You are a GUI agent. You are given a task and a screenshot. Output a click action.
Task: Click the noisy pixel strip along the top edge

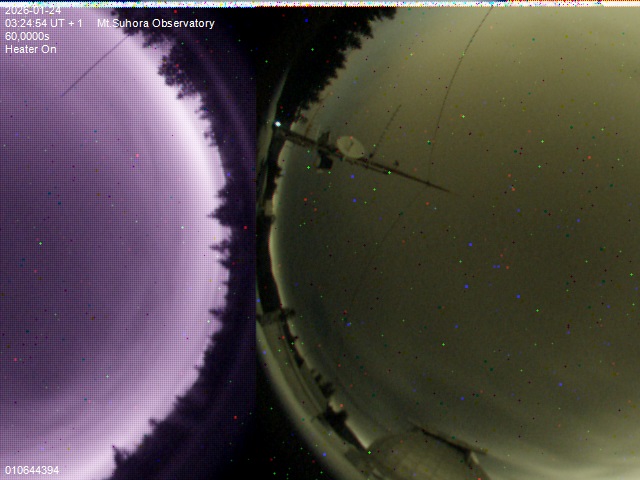320,3
